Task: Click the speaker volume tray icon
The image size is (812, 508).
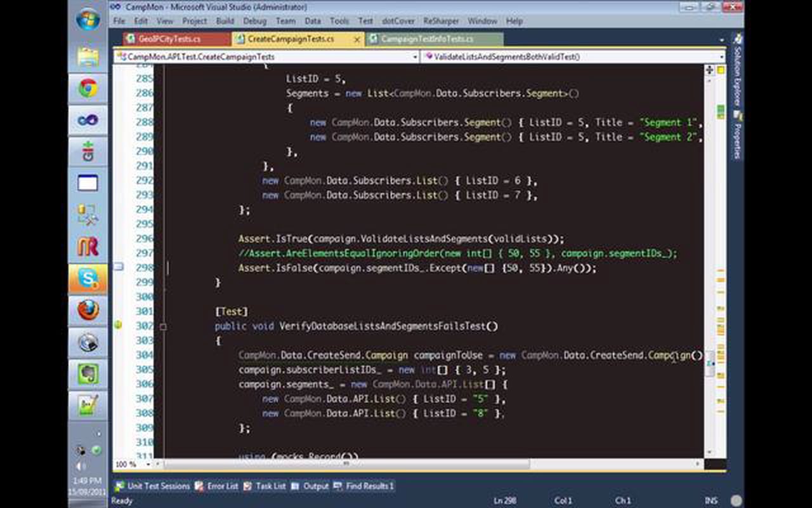Action: (81, 465)
